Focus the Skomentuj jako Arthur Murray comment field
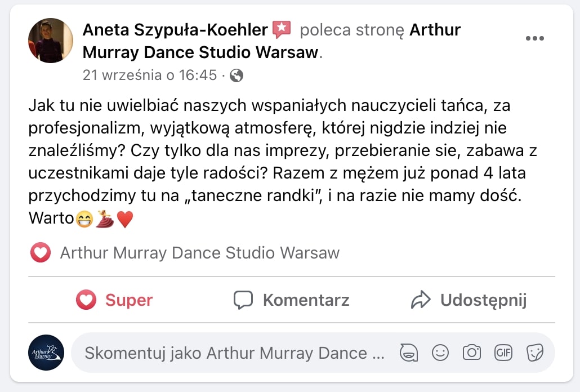 coord(234,353)
